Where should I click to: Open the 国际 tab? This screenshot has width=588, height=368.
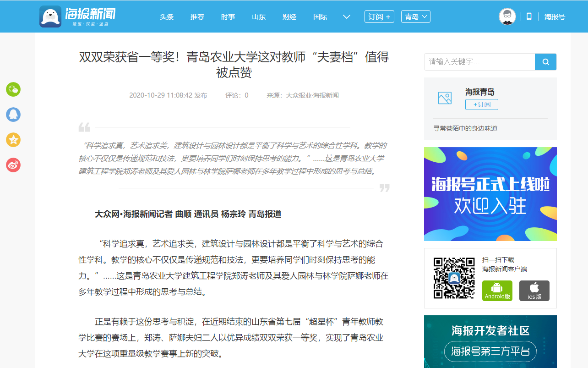coord(320,16)
